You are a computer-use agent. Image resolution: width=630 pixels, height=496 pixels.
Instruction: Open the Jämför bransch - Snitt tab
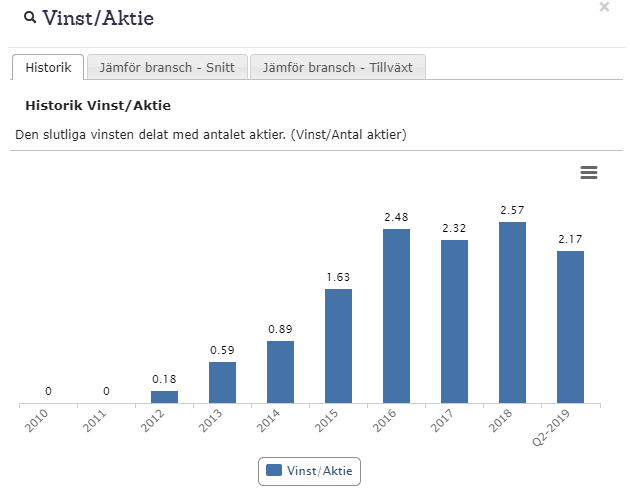167,67
